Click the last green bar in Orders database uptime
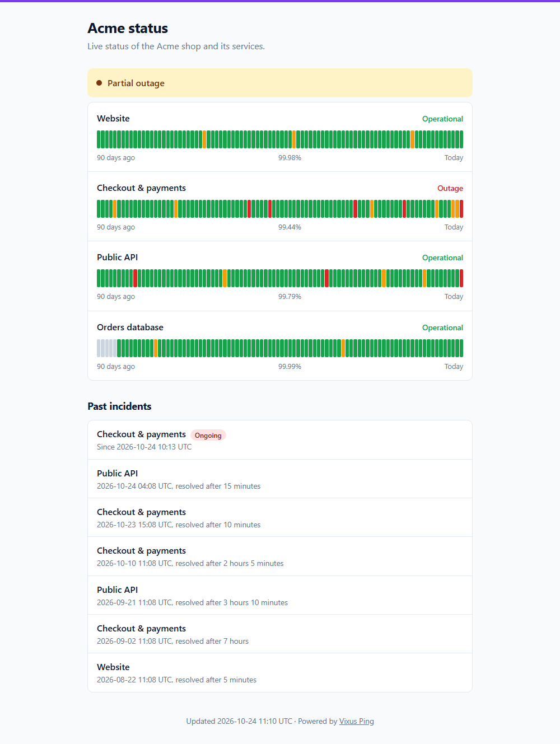Screen dimensions: 560x744 461,348
